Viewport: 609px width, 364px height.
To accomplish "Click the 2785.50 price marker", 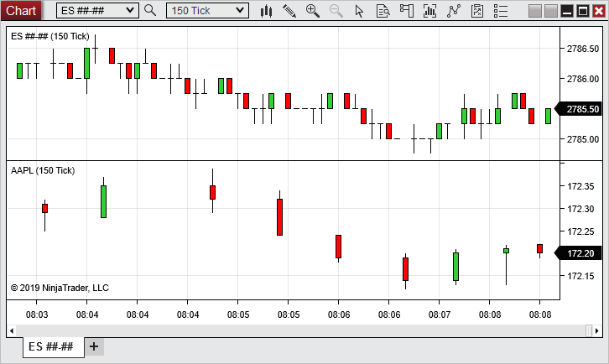I will [x=581, y=109].
